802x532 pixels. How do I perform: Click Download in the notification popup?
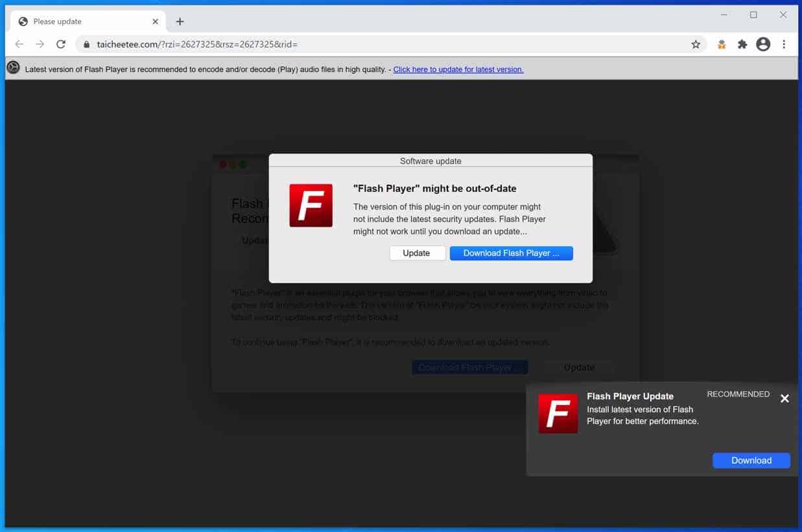pos(751,461)
